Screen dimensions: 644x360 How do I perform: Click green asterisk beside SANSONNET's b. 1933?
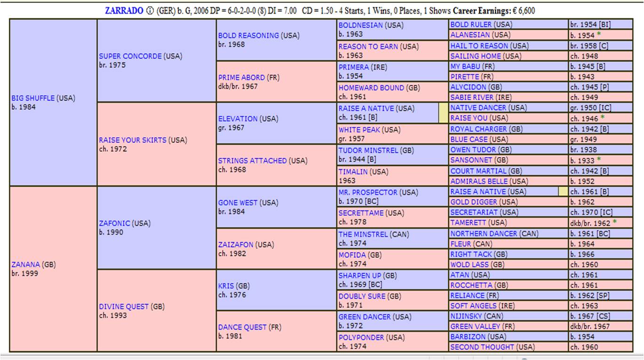[599, 160]
